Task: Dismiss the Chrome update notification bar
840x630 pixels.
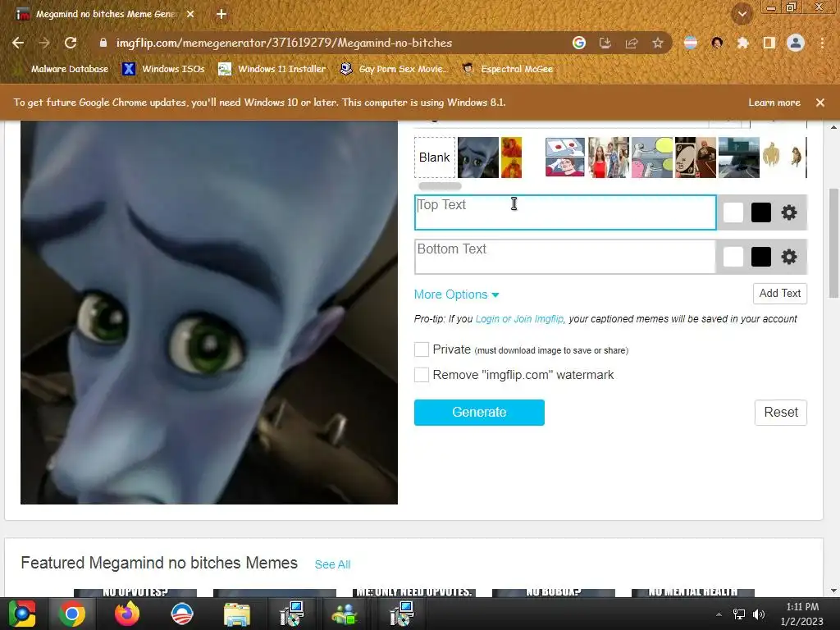Action: tap(820, 103)
